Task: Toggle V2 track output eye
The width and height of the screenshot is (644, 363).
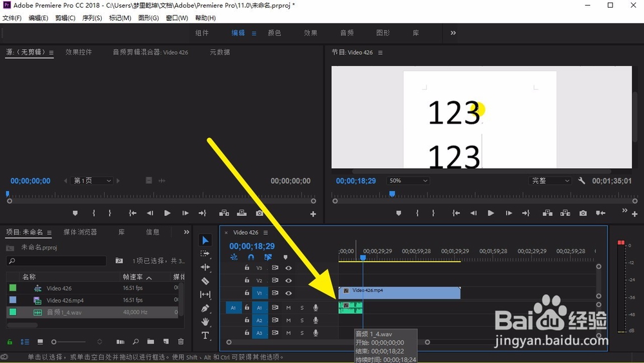Action: pos(289,280)
